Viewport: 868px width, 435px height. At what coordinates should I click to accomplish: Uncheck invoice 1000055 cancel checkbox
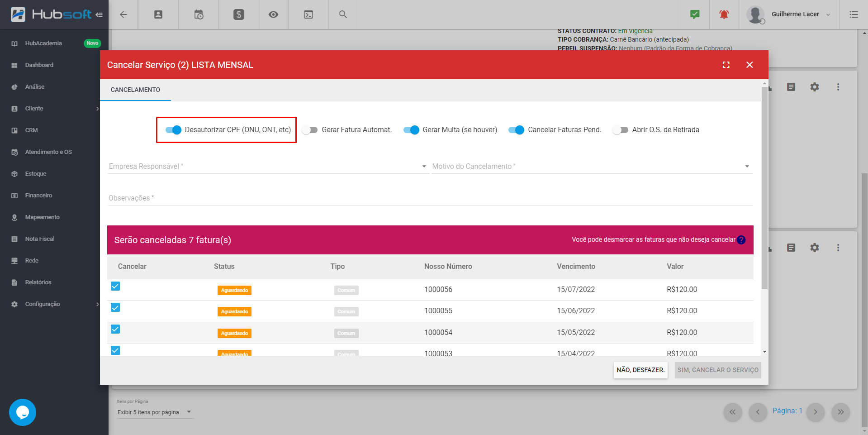point(115,308)
